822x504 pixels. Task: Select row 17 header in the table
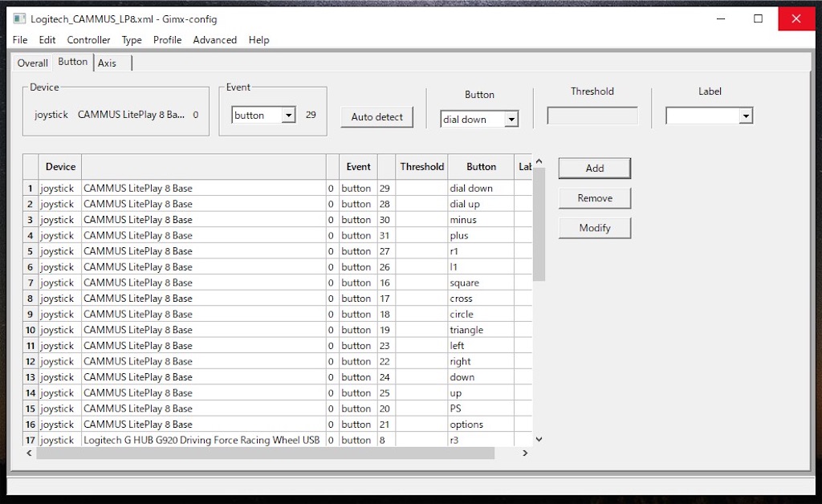click(x=31, y=440)
